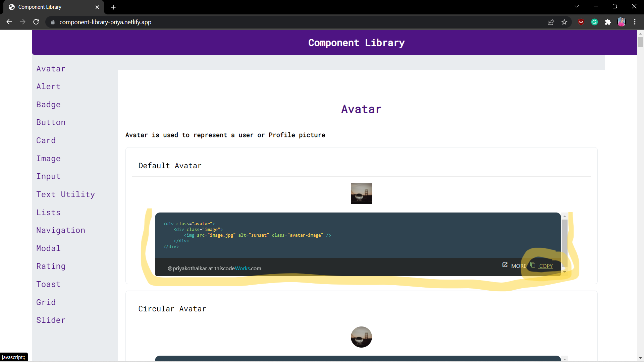
Task: Go to the Rating section
Action: pyautogui.click(x=51, y=266)
